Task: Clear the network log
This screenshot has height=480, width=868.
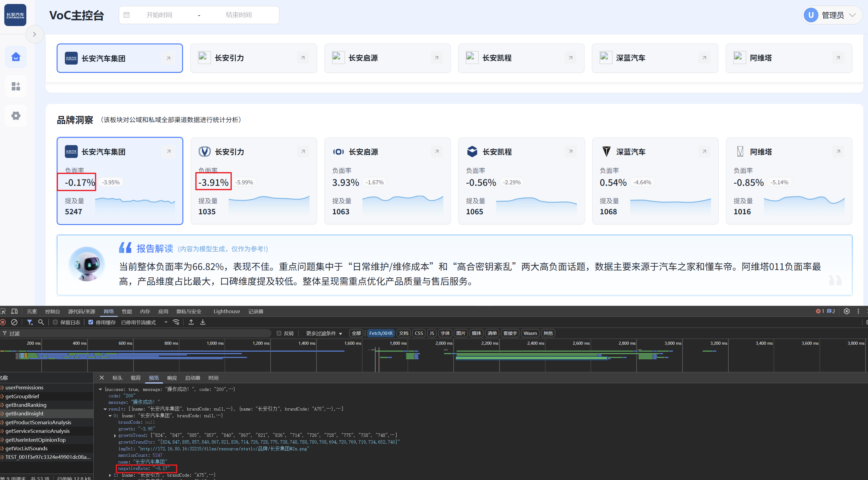Action: pos(14,322)
